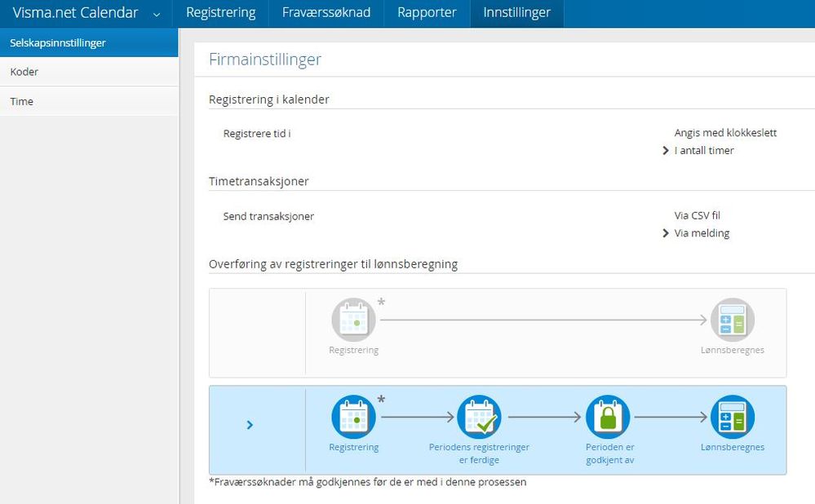
Task: Click 'Periodens registreringer er ferdige' label
Action: [x=479, y=453]
